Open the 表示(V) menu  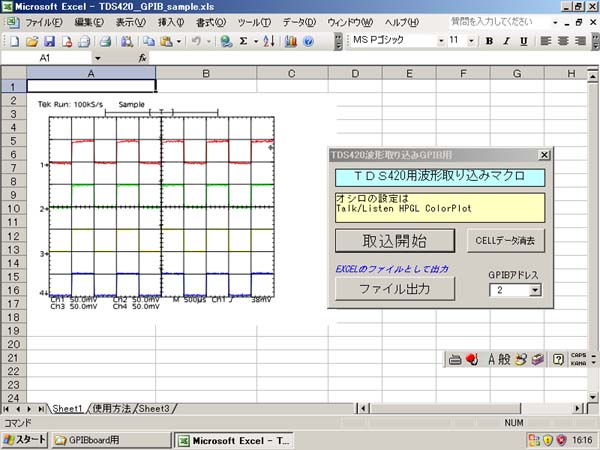(x=130, y=23)
